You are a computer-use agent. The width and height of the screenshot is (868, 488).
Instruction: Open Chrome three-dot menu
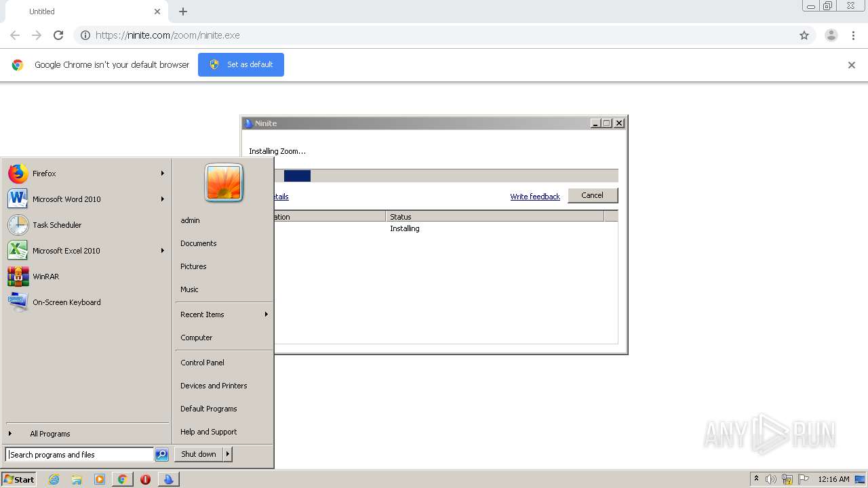(853, 35)
